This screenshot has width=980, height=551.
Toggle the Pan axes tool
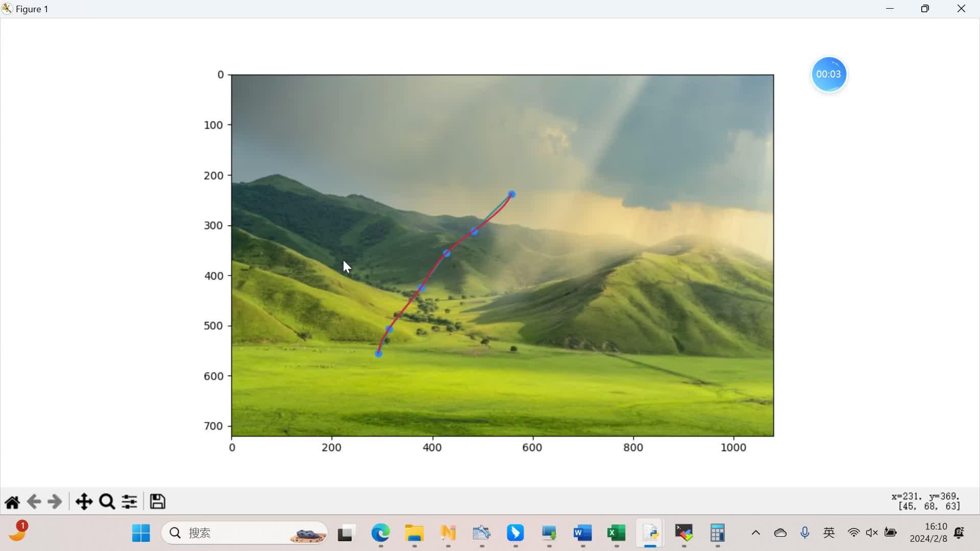click(x=84, y=502)
